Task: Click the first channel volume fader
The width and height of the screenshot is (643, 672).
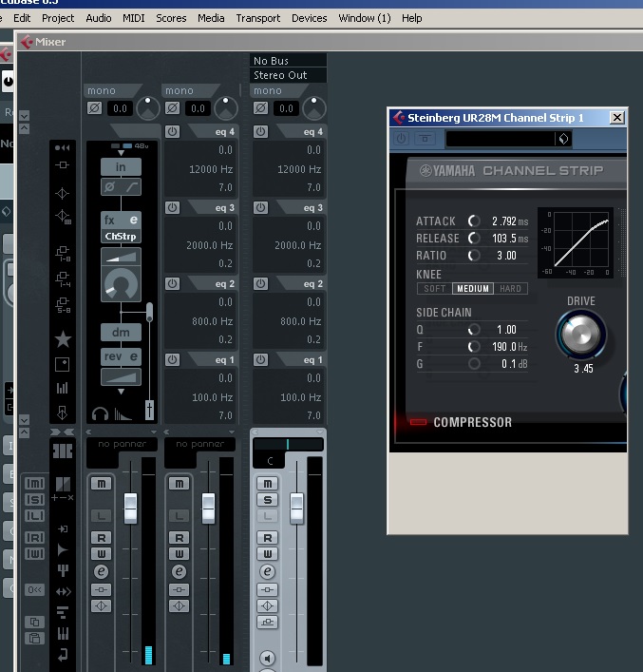Action: click(131, 509)
